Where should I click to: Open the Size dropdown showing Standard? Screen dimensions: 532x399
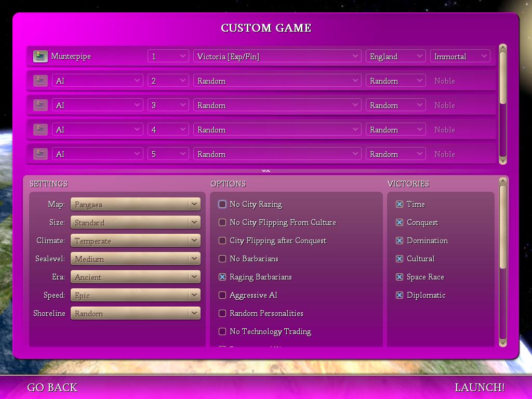point(136,222)
